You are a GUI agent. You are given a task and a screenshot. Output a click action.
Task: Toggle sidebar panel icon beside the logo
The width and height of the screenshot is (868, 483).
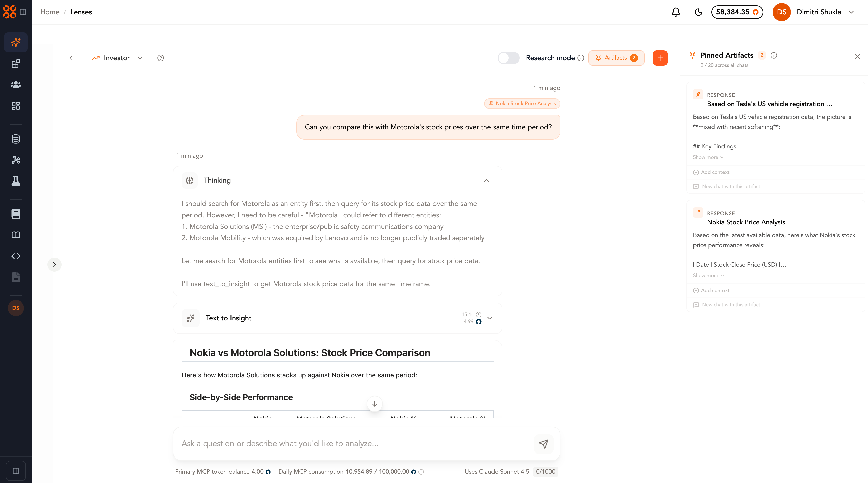tap(23, 12)
